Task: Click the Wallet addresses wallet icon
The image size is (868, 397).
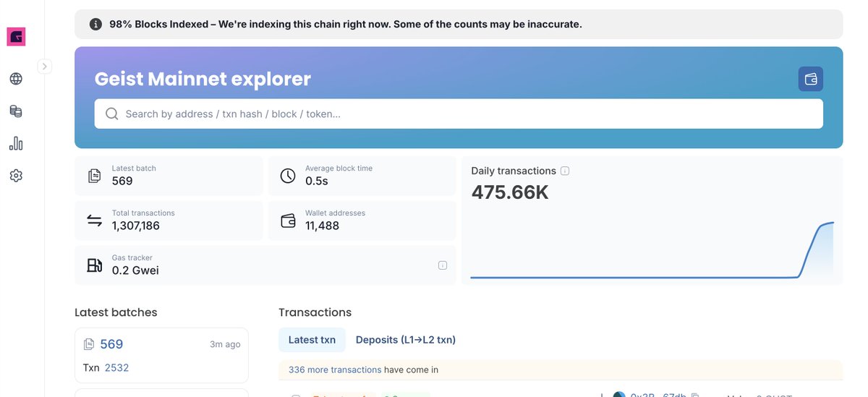Action: pos(288,221)
